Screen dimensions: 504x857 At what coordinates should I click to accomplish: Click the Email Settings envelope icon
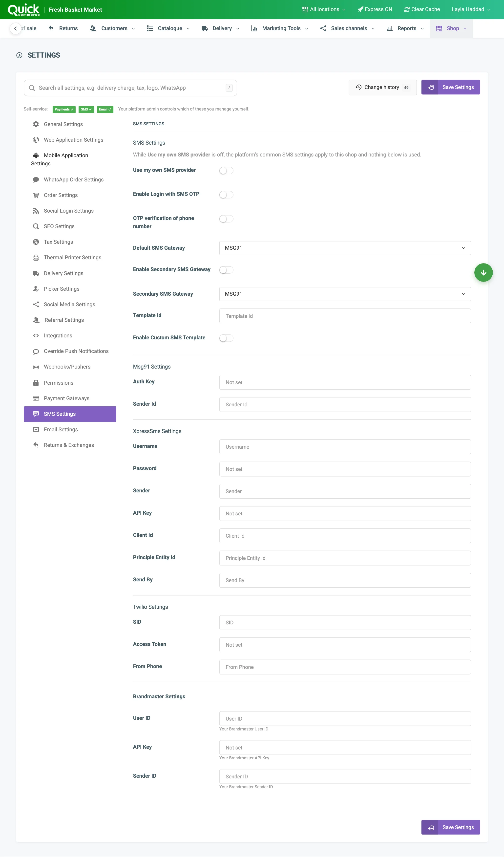pyautogui.click(x=36, y=430)
